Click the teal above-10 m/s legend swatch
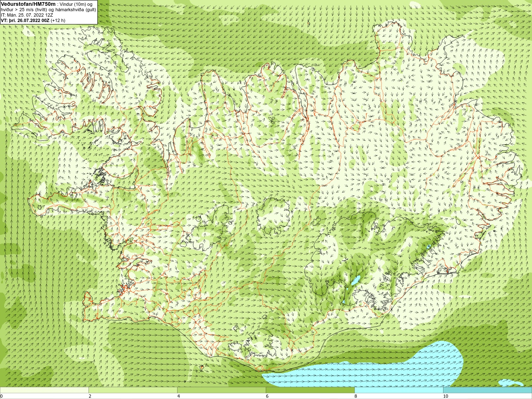Image resolution: width=532 pixels, height=399 pixels. click(x=487, y=390)
